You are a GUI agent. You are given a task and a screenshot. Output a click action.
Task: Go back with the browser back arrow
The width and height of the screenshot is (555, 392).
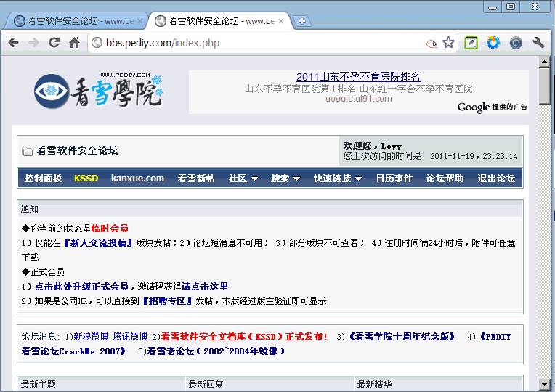click(x=14, y=43)
